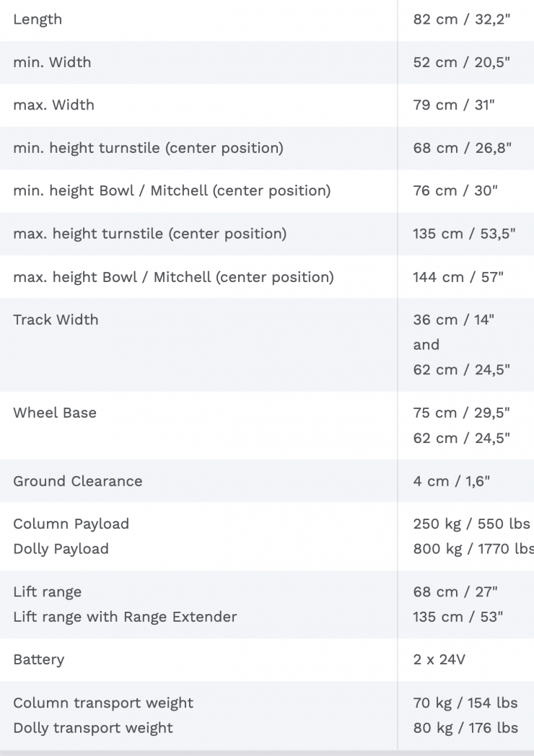Click the min. Width label
534x756 pixels.
[x=52, y=62]
